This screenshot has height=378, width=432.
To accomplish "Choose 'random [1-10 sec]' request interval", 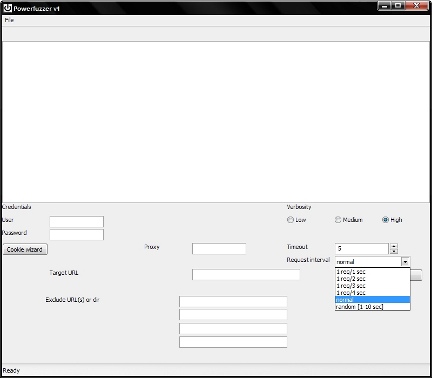I will (372, 307).
